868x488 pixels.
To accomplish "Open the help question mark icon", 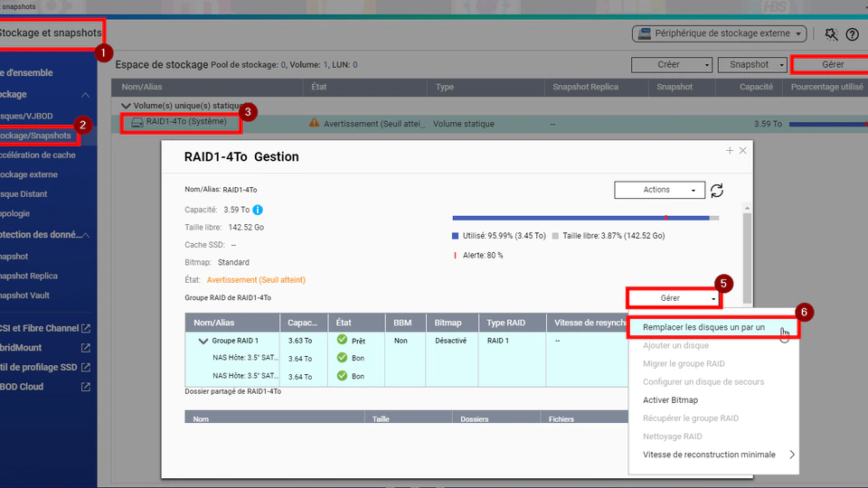I will tap(853, 33).
